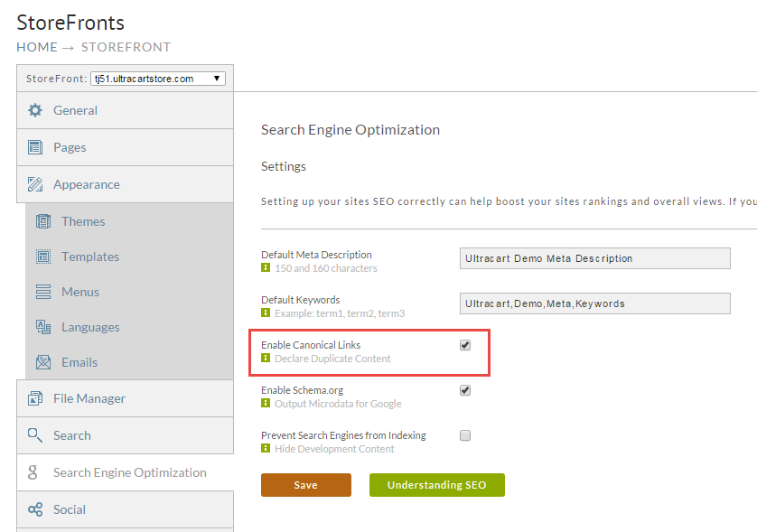Image resolution: width=757 pixels, height=532 pixels.
Task: Click the File Manager icon
Action: tap(34, 398)
